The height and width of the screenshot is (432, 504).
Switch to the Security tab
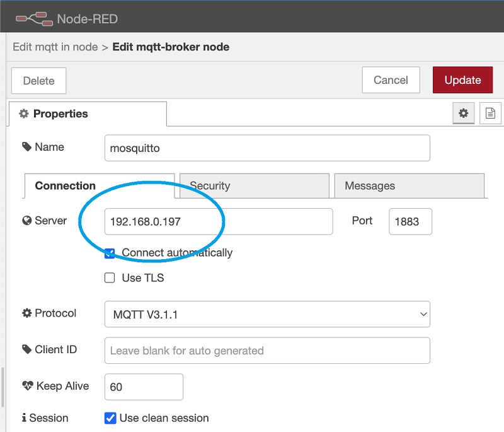click(255, 185)
